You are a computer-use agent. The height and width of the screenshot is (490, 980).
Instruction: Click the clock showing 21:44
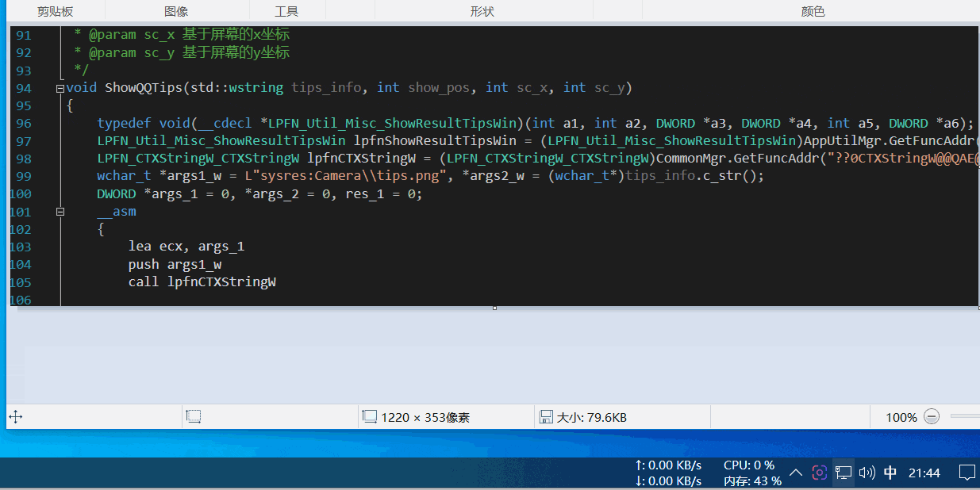924,472
